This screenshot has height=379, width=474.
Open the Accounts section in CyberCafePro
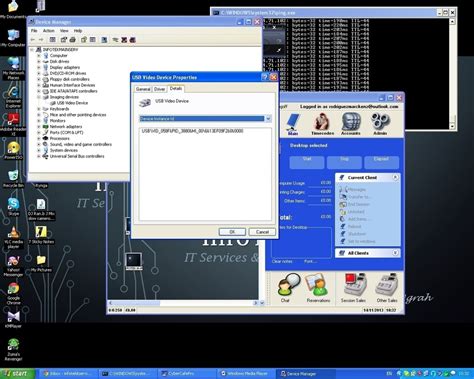click(351, 124)
